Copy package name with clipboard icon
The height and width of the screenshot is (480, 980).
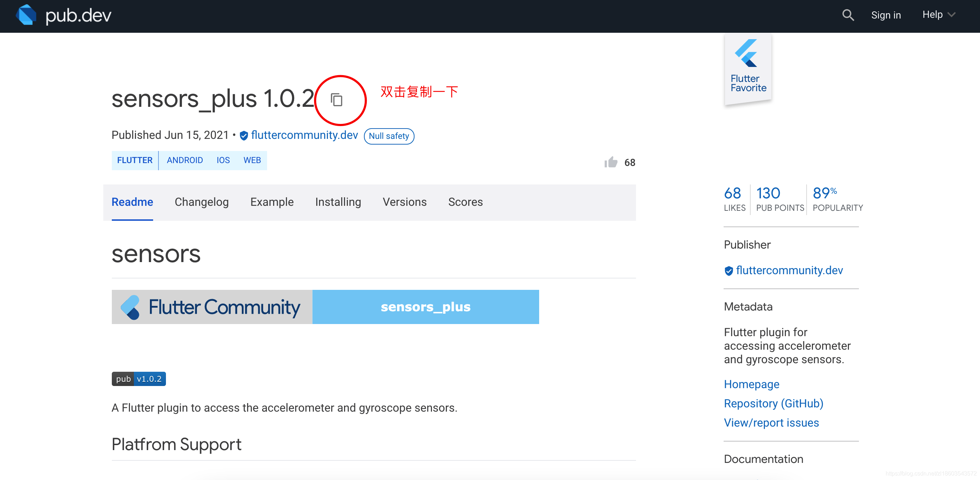coord(336,100)
